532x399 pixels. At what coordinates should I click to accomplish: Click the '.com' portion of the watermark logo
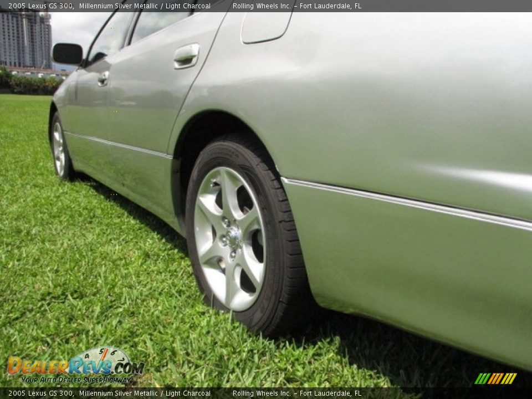[x=128, y=368]
